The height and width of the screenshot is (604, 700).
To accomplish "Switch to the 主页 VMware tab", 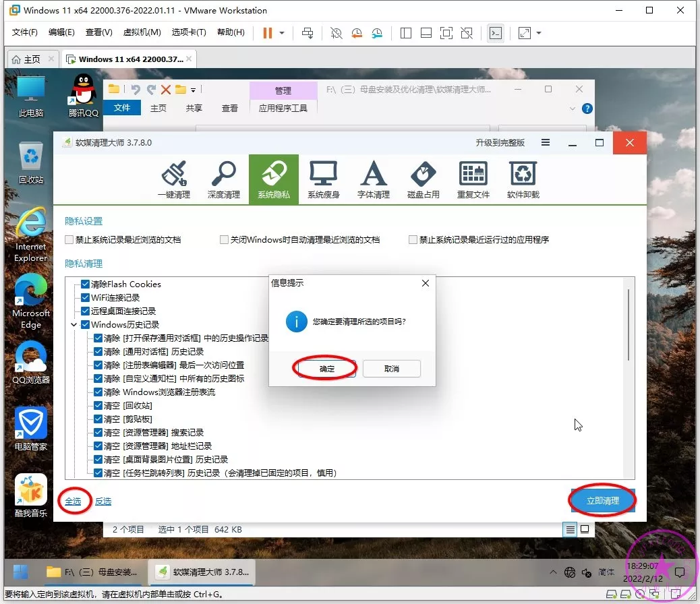I will click(x=26, y=59).
